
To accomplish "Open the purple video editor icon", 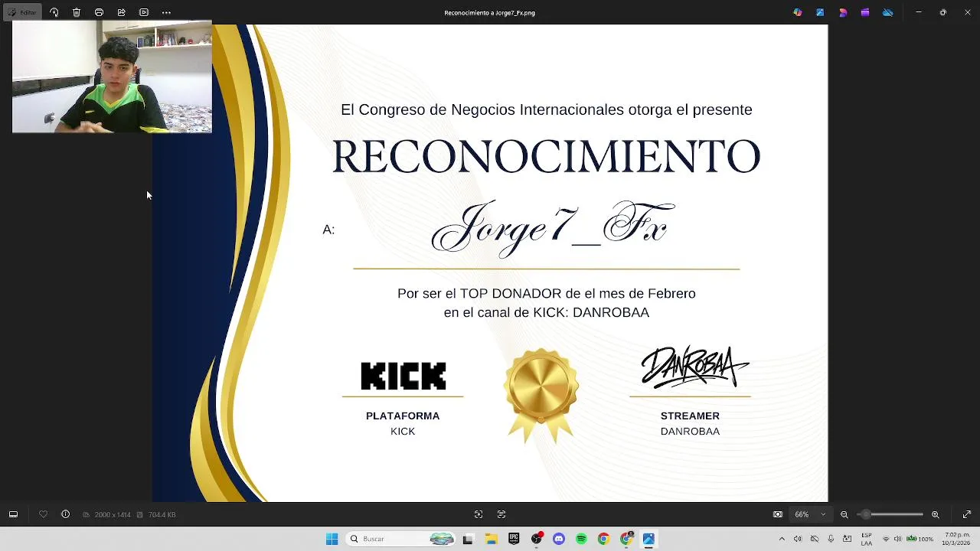I will tap(865, 12).
